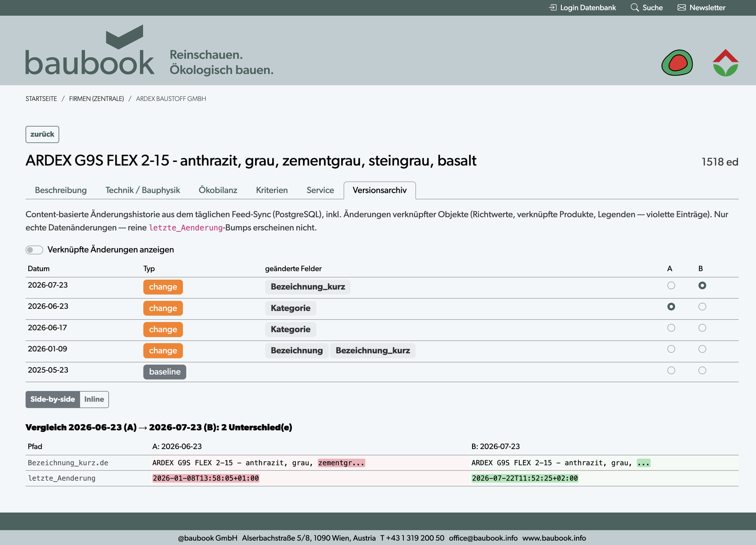Click the Bezeichnung_kurz tag in 2026-07-23 row
Viewport: 756px width, 545px height.
308,287
